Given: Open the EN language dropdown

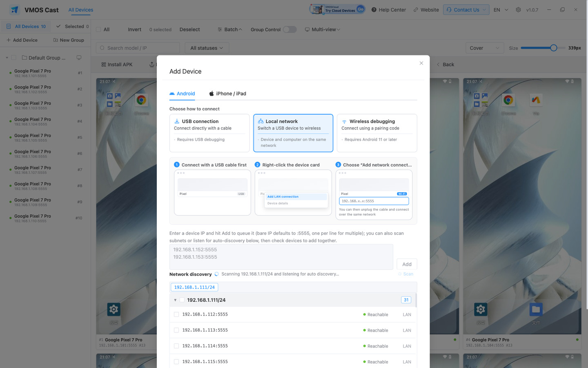Looking at the screenshot, I should click(x=501, y=10).
